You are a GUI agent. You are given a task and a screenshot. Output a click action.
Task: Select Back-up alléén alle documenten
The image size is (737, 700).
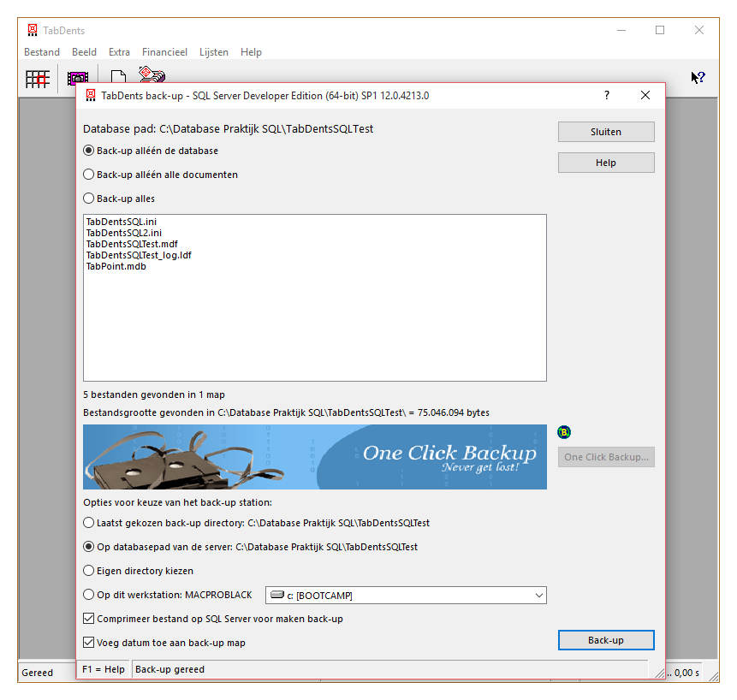click(x=160, y=175)
